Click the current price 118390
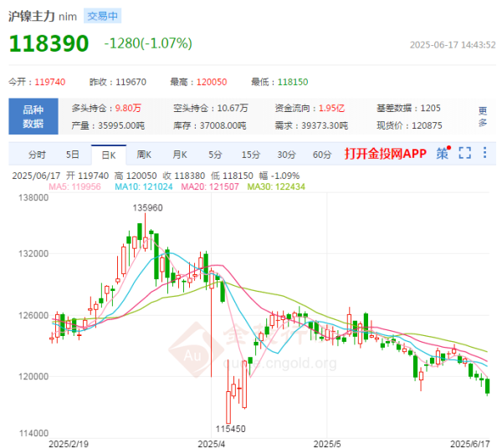 (x=49, y=43)
